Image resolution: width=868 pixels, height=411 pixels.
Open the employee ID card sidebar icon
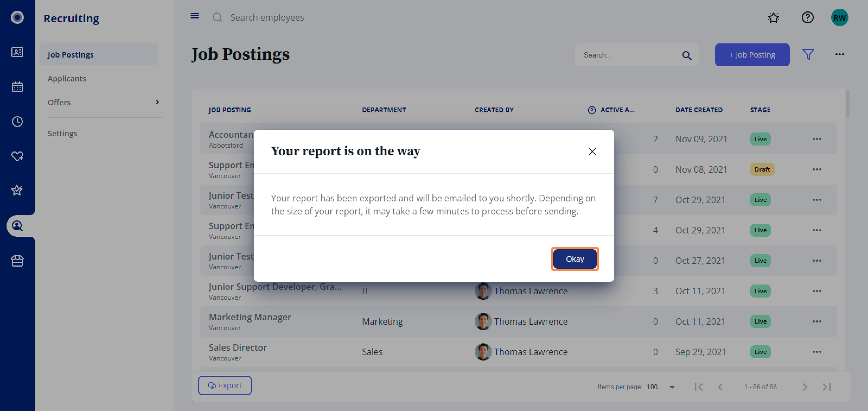pos(17,52)
